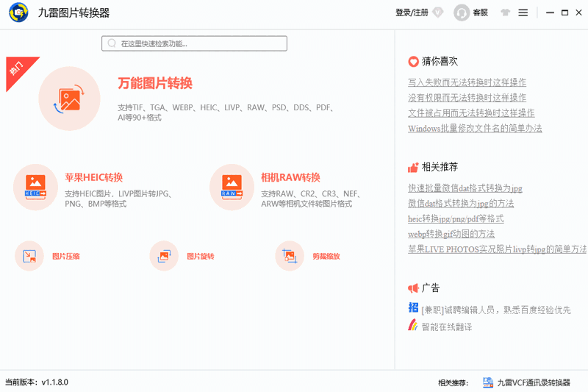Click the 九雷图片转换器 title text
This screenshot has width=588, height=392.
coord(74,13)
